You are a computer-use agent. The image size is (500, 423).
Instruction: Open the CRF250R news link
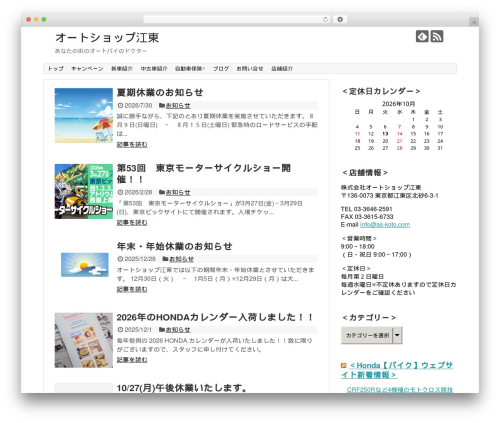400,390
